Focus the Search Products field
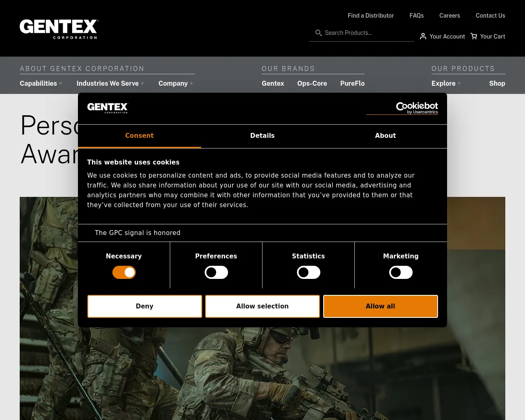 point(361,33)
